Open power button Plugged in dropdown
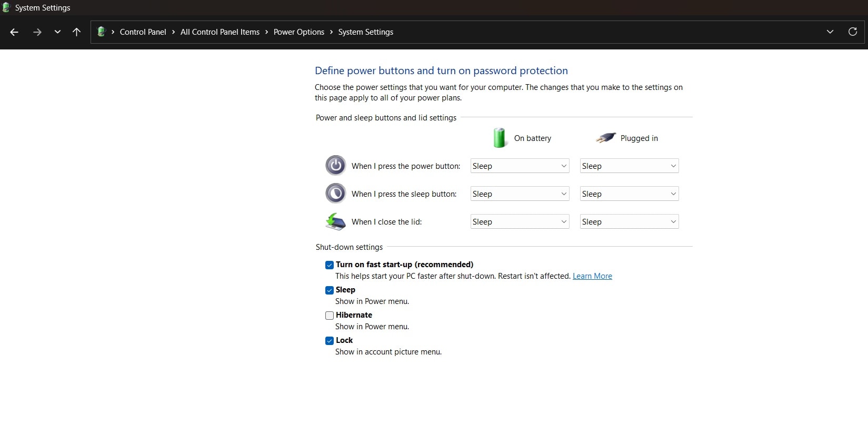 (629, 166)
